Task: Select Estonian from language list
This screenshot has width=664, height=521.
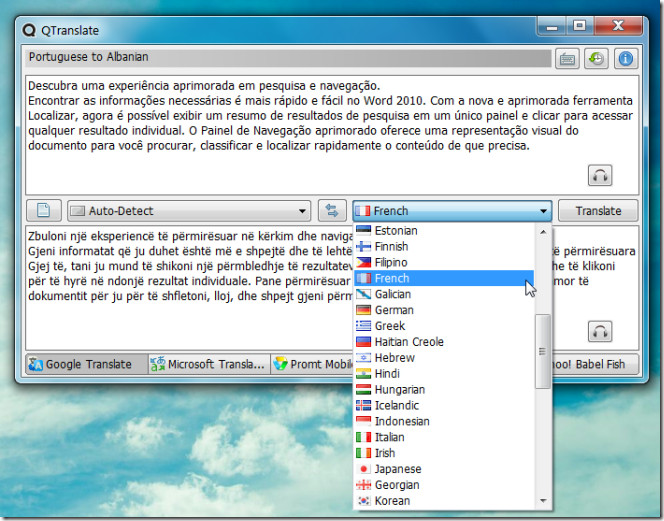Action: [444, 230]
